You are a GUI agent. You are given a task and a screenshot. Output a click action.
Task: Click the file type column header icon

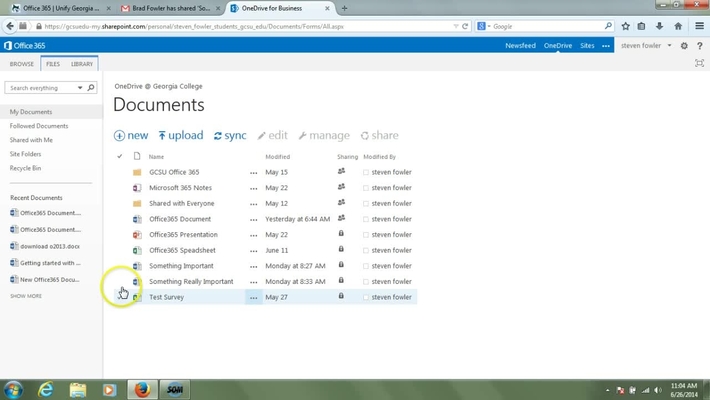137,156
